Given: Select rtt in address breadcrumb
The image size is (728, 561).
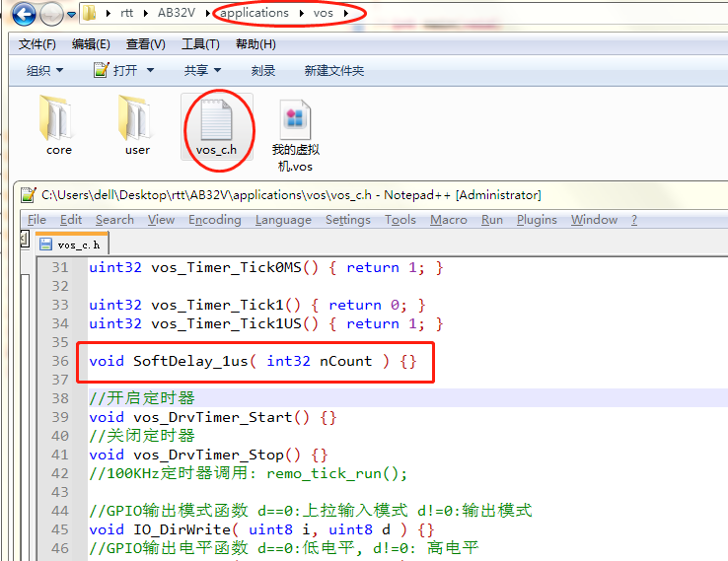Looking at the screenshot, I should [126, 13].
